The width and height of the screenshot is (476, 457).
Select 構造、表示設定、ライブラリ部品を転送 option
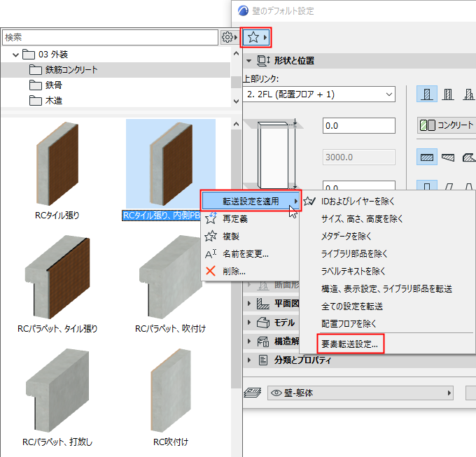click(x=387, y=288)
